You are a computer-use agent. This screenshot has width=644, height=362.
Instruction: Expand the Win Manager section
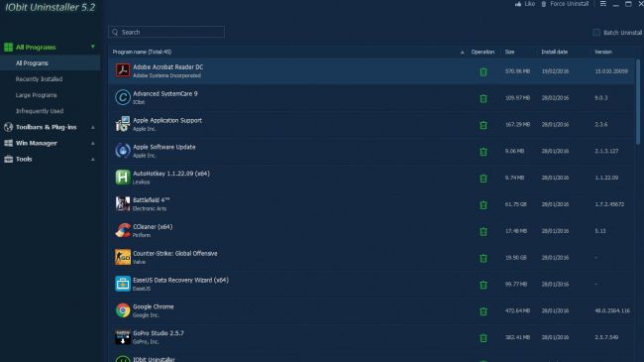[x=93, y=143]
